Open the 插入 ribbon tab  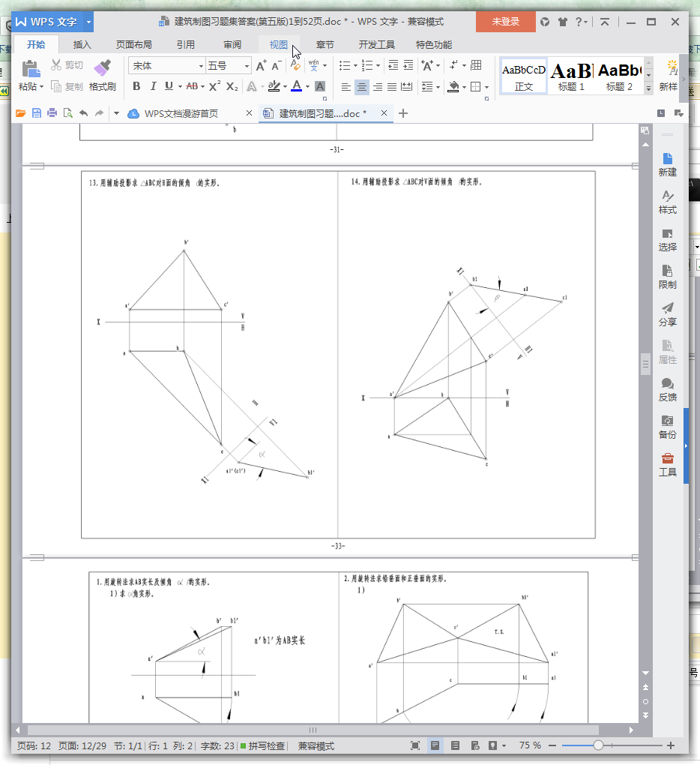pyautogui.click(x=82, y=44)
